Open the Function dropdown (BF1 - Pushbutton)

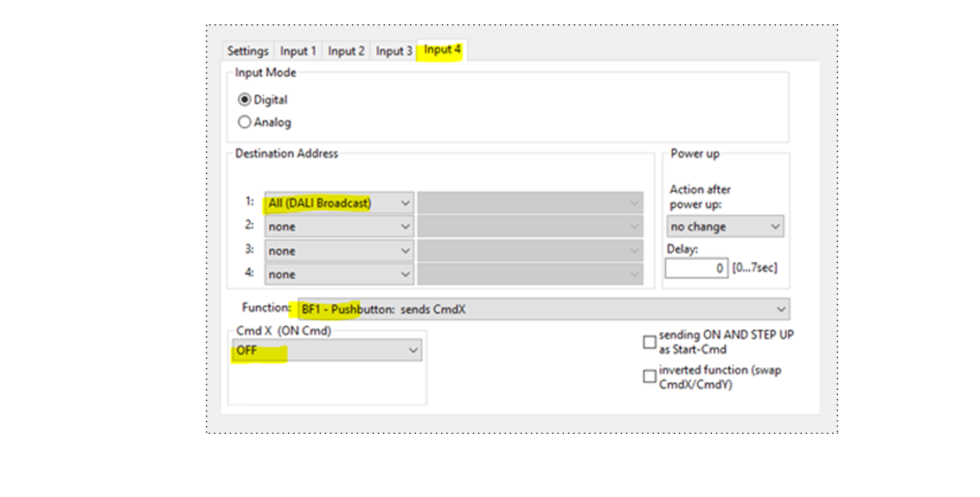coord(544,309)
